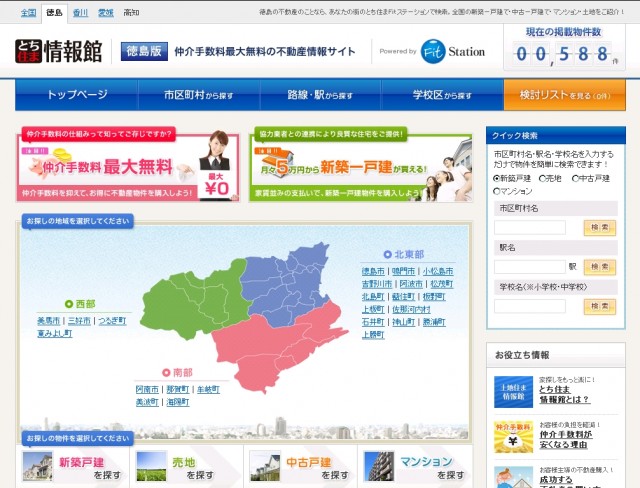Click the 市区町村名 text input field
Image resolution: width=640 pixels, height=488 pixels.
coord(530,227)
